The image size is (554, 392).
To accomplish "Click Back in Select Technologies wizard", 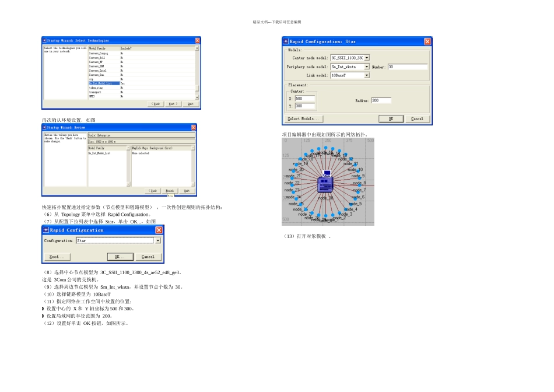I will click(x=156, y=104).
